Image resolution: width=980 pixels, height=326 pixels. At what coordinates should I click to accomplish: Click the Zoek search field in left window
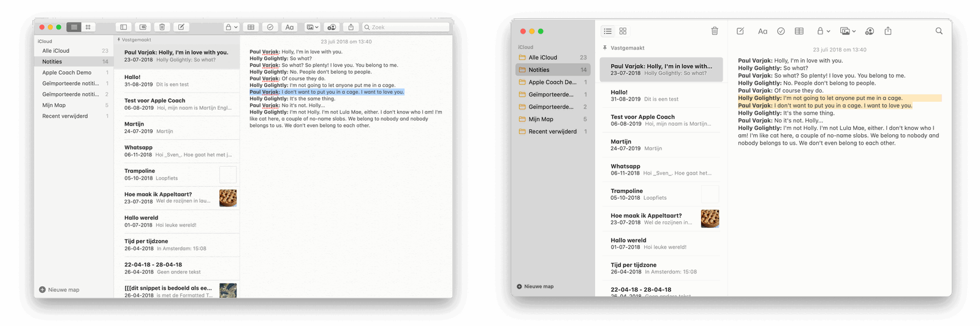(406, 27)
